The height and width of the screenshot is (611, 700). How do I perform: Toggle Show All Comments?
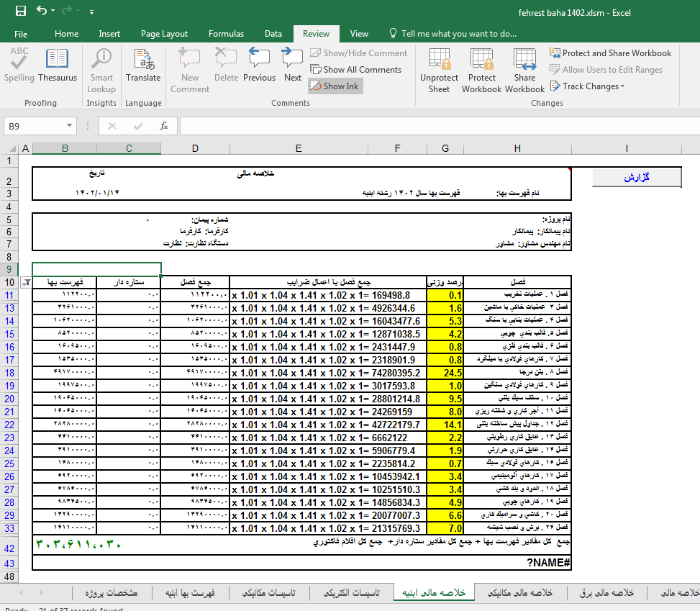pos(356,69)
